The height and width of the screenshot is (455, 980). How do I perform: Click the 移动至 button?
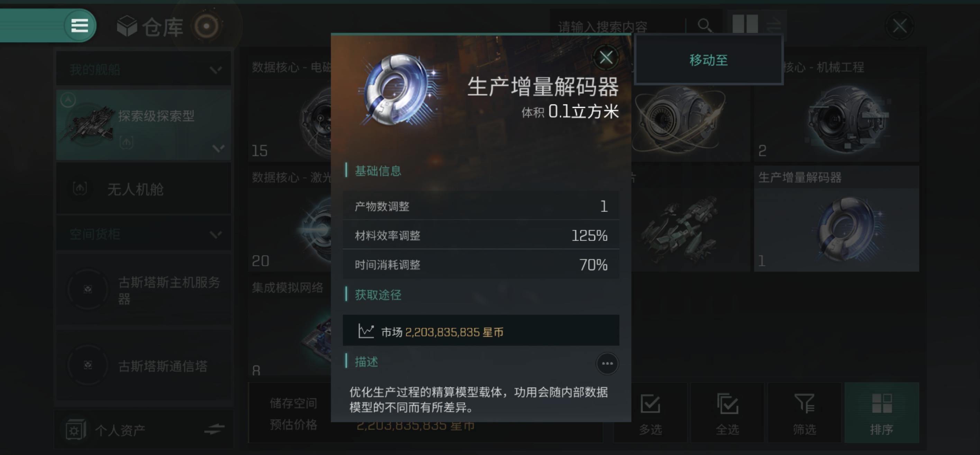[x=708, y=60]
